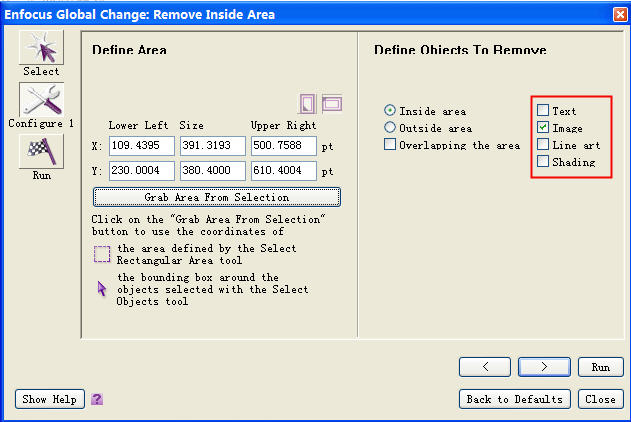Click the Upper Right column label
This screenshot has height=422, width=631.
[284, 126]
